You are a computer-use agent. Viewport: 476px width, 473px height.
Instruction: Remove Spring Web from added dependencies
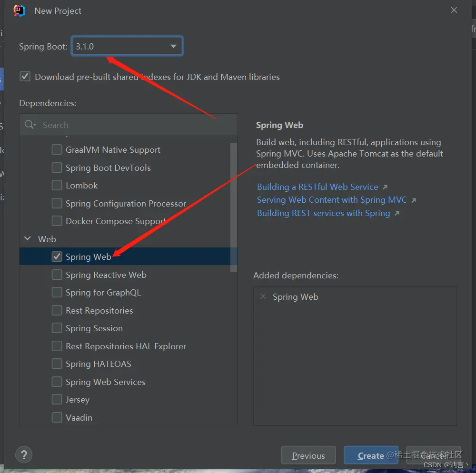coord(263,296)
